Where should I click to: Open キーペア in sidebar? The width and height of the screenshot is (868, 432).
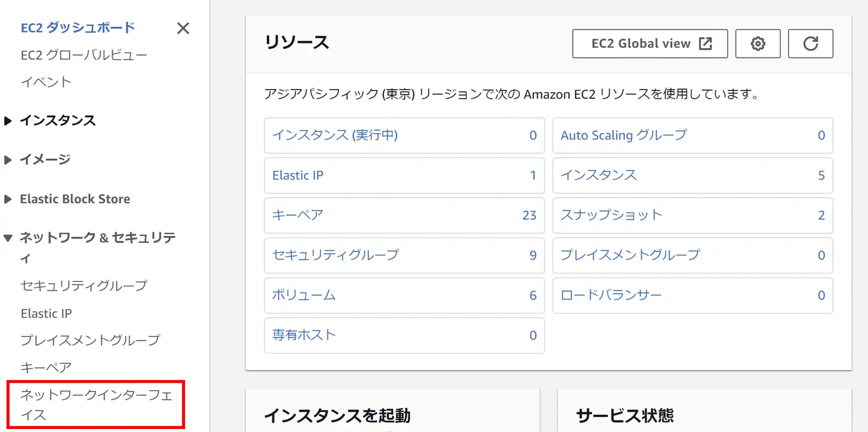coord(46,367)
